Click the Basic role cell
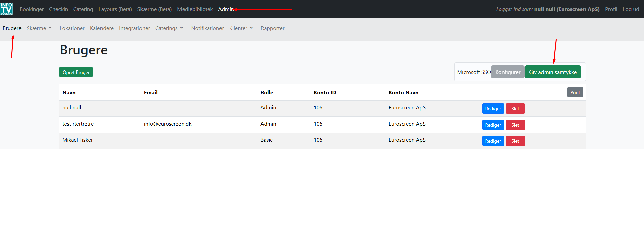 (x=267, y=140)
